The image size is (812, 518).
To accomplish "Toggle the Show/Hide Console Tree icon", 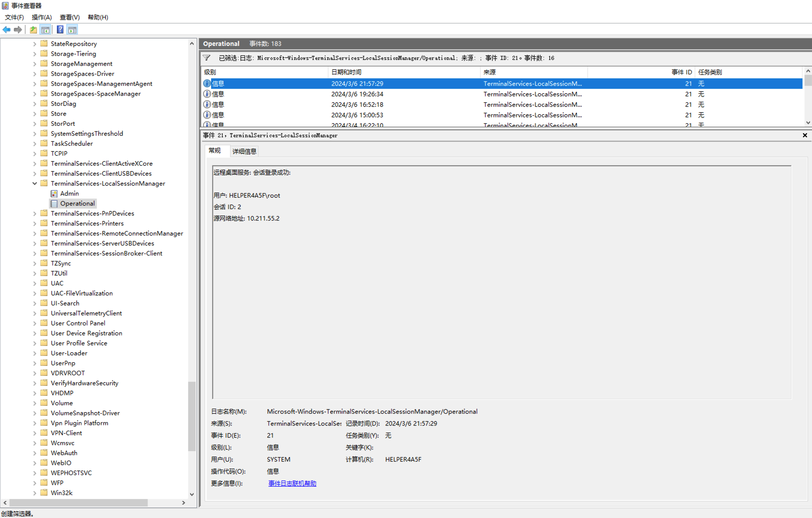I will tap(45, 30).
